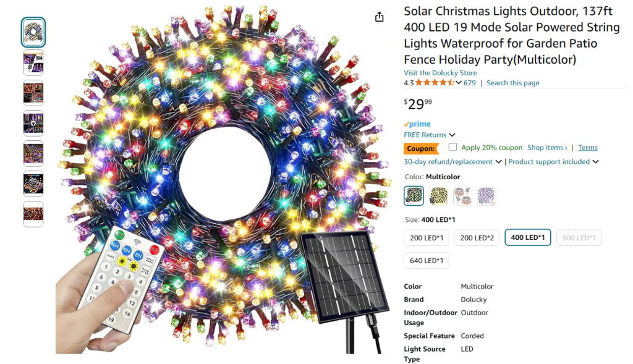Click the Prime logo badge
Viewport: 633px width, 364px height.
[x=417, y=124]
